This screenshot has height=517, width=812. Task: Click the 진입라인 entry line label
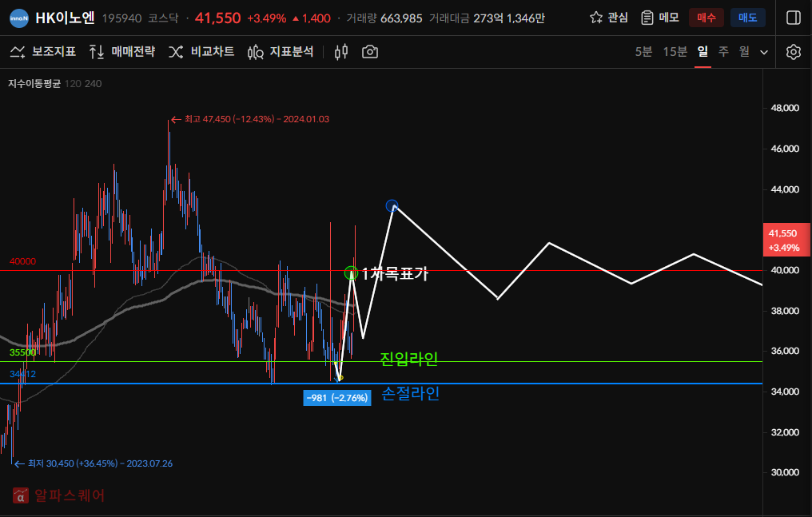[409, 359]
